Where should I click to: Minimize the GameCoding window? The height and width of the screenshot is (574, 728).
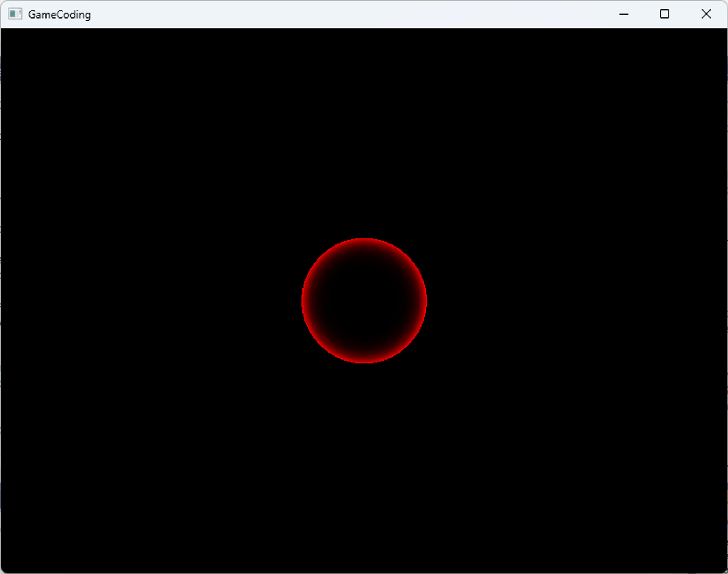(624, 14)
